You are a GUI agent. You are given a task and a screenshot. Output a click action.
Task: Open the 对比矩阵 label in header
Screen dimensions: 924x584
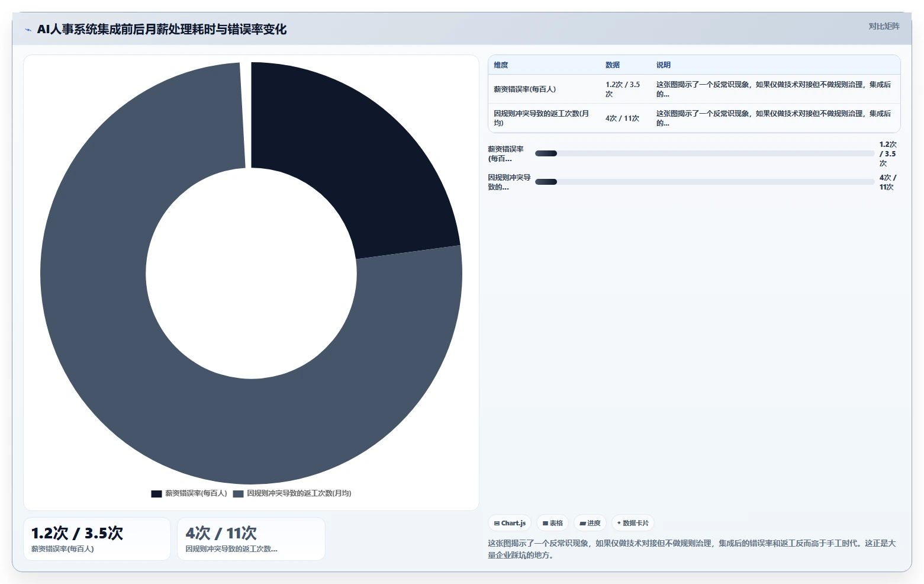click(884, 26)
